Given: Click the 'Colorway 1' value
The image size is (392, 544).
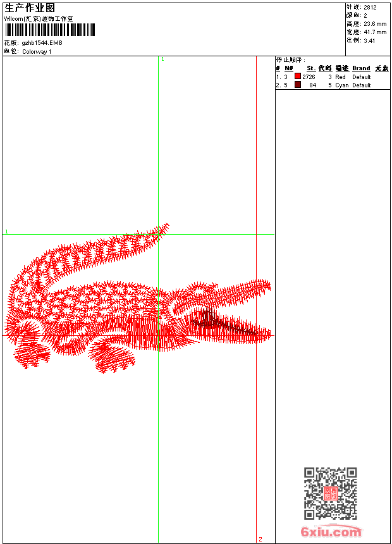Looking at the screenshot, I should pos(37,52).
